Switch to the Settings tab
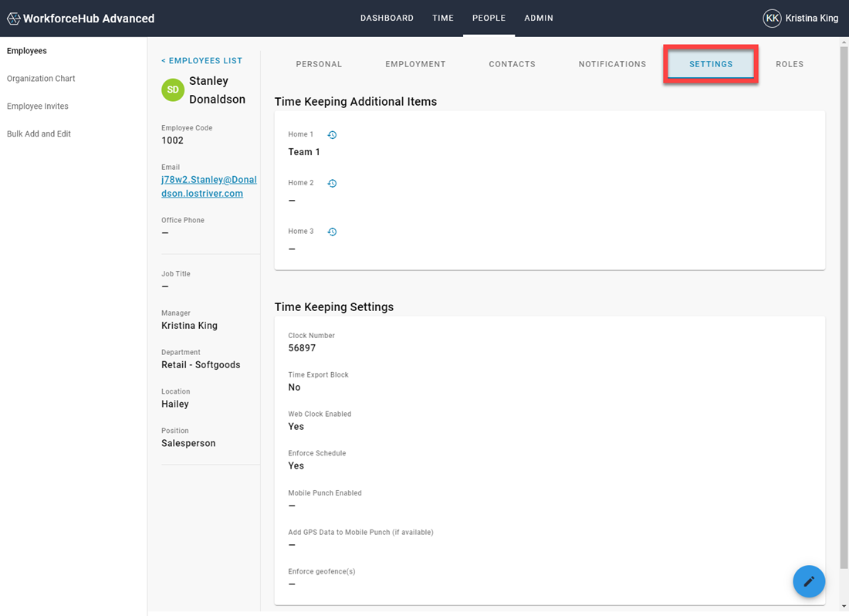This screenshot has height=616, width=849. (710, 64)
